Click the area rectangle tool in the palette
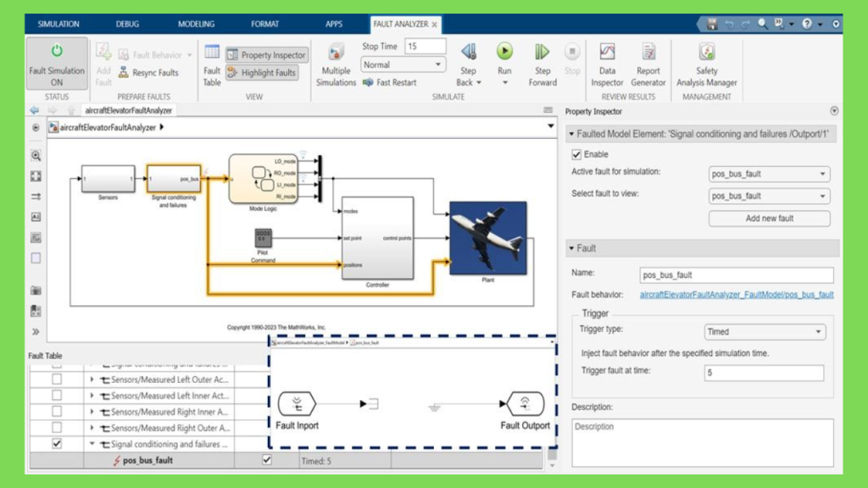 36,258
